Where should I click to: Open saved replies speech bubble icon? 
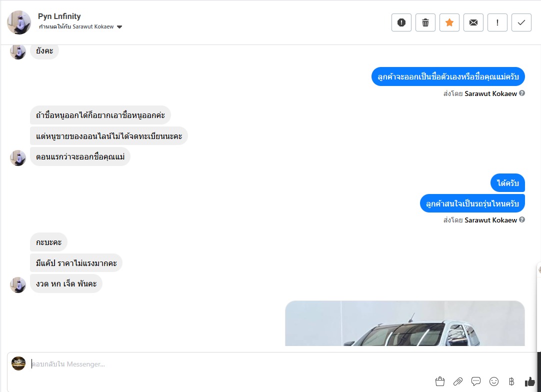coord(476,381)
